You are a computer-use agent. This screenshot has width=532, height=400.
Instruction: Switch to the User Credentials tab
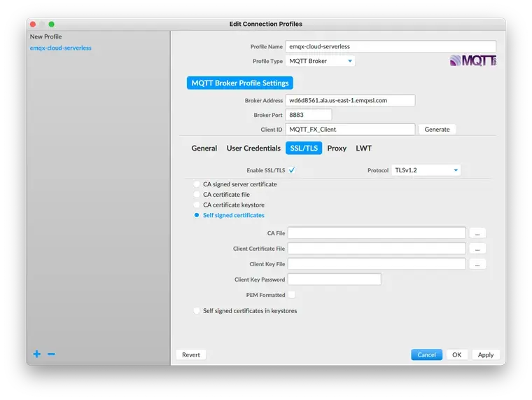tap(253, 149)
